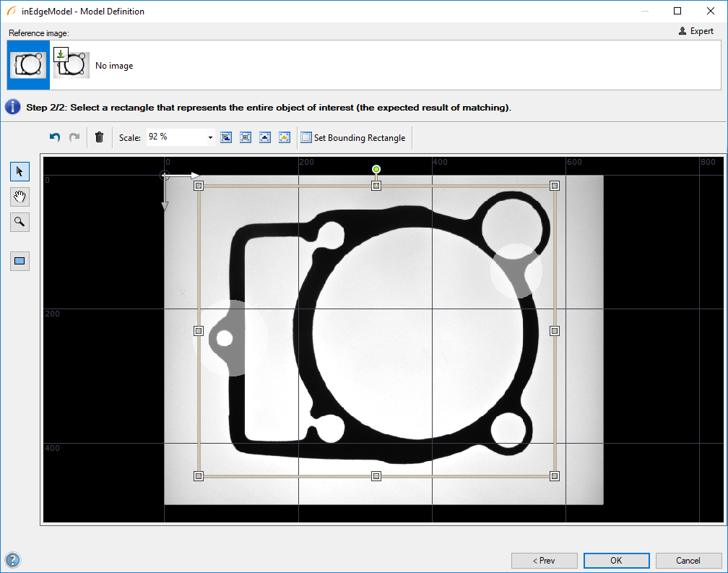Activate the hand pan tool

click(19, 197)
